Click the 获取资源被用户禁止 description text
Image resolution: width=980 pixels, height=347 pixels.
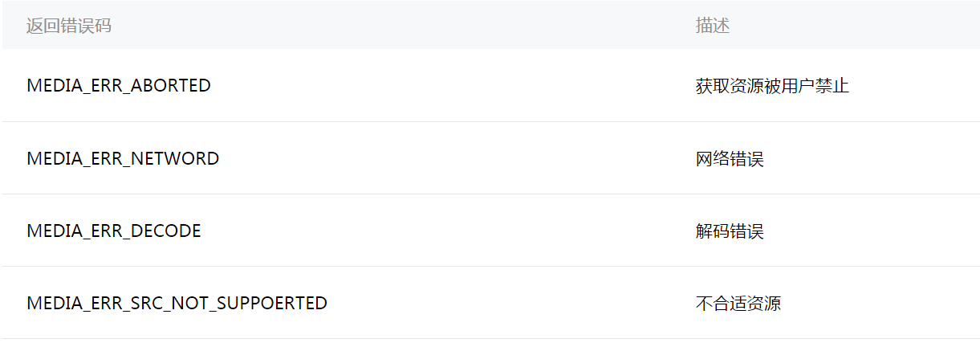pos(771,86)
